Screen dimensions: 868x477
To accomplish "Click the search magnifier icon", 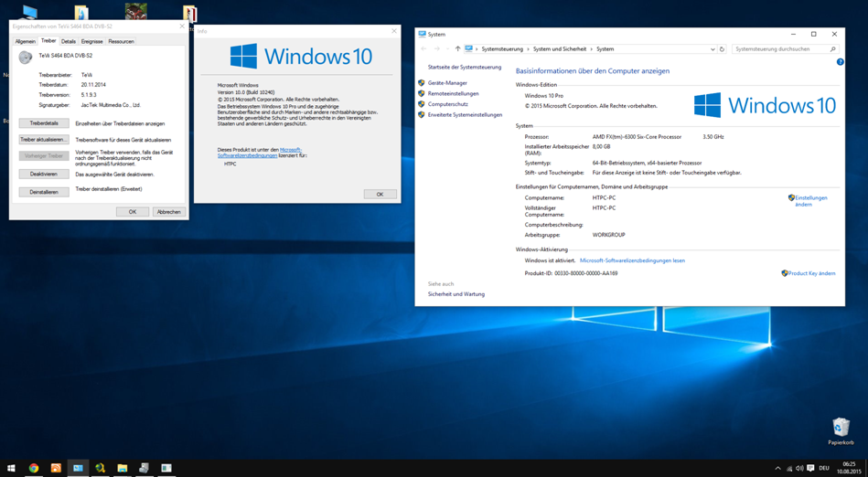I will click(832, 49).
